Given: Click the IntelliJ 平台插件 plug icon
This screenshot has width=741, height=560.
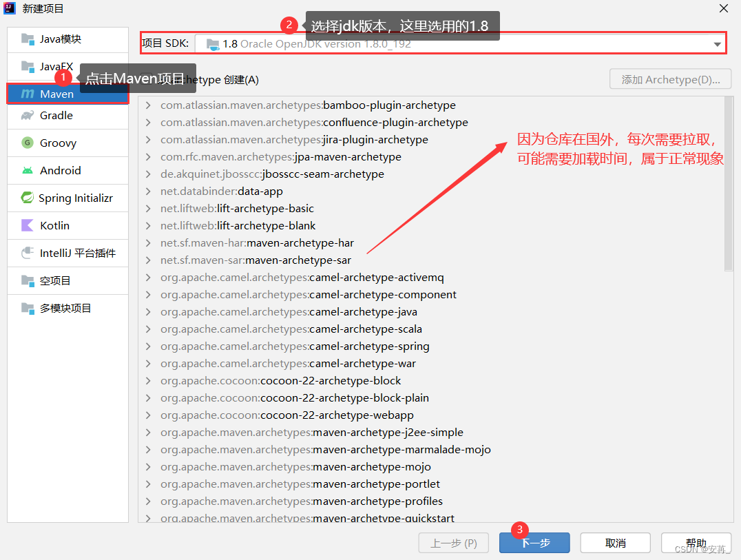Looking at the screenshot, I should 28,253.
